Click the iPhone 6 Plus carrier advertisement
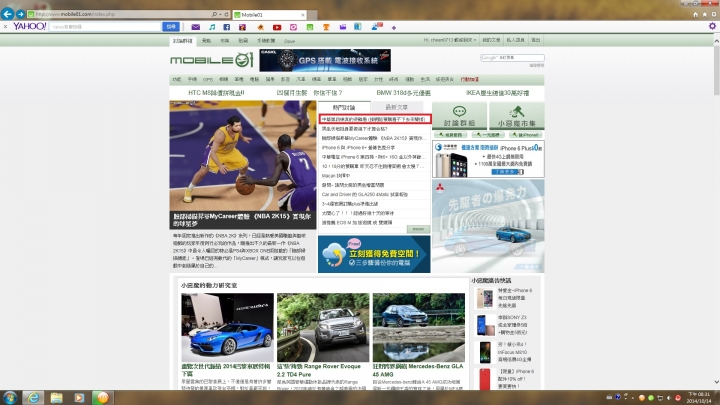 [488, 159]
